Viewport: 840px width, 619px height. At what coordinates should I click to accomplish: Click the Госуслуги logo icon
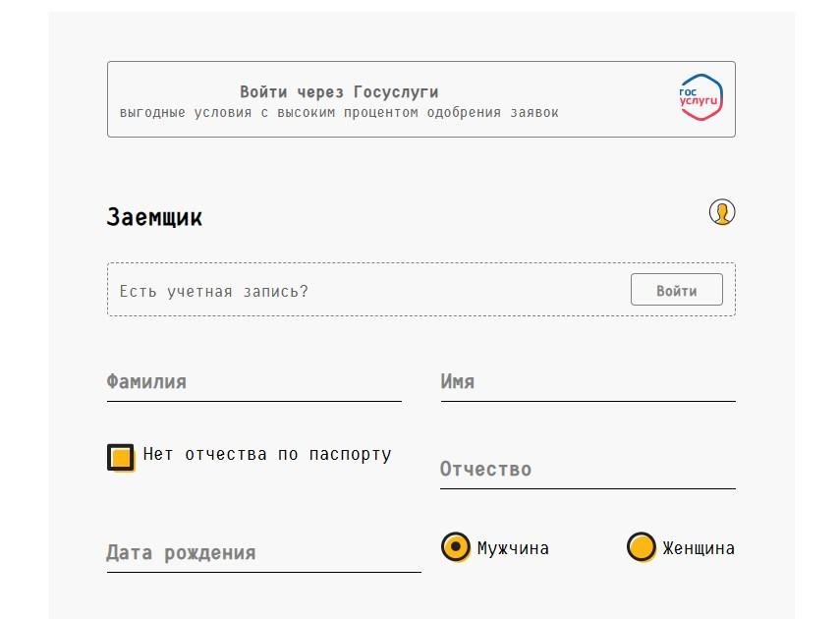700,97
